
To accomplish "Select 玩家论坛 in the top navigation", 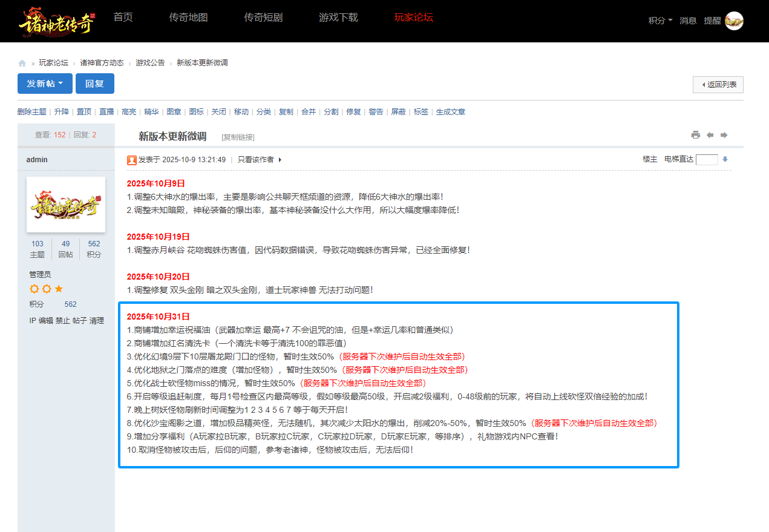I will 414,18.
